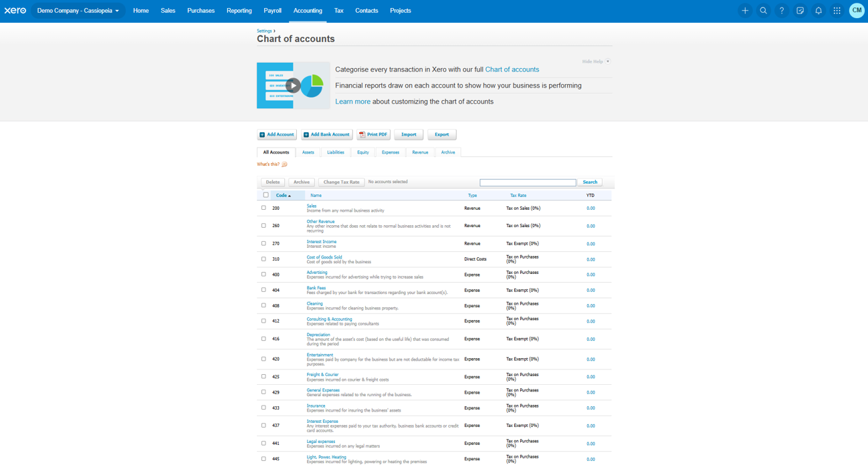Open Demo Company - Cassiopeia organisation dropdown
868x465 pixels.
[78, 11]
